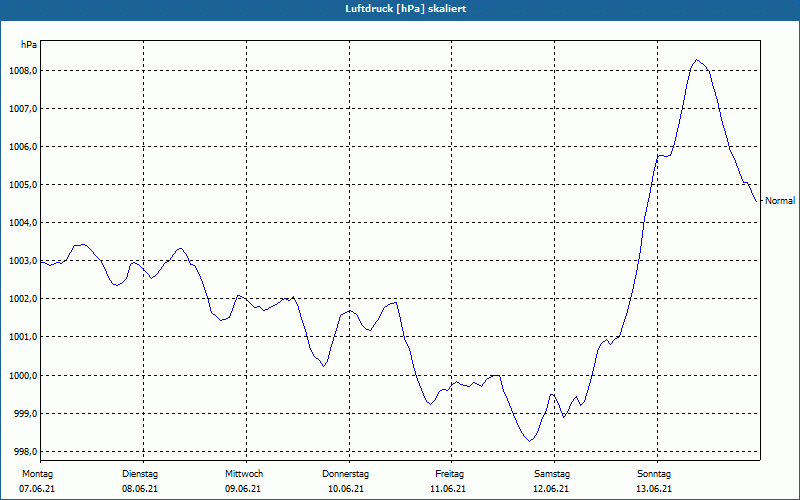Select the 1003,0 axis value

click(x=23, y=261)
